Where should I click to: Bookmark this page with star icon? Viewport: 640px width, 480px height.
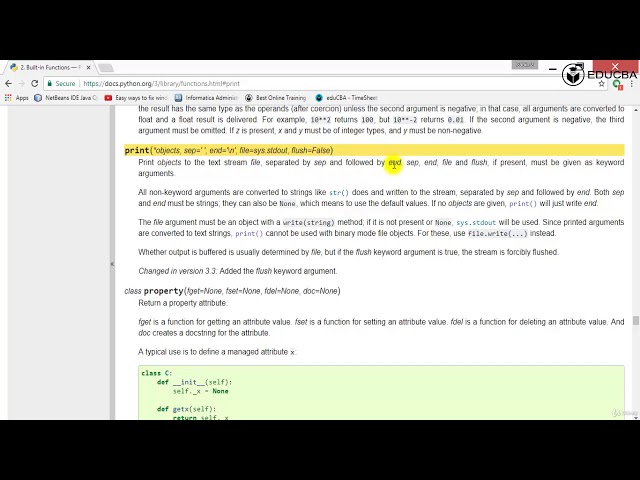tap(601, 84)
